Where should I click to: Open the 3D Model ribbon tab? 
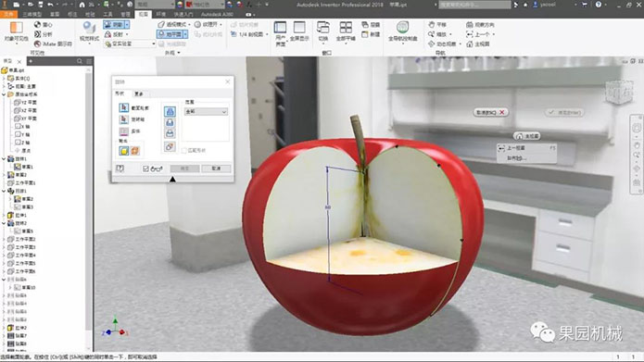click(32, 15)
